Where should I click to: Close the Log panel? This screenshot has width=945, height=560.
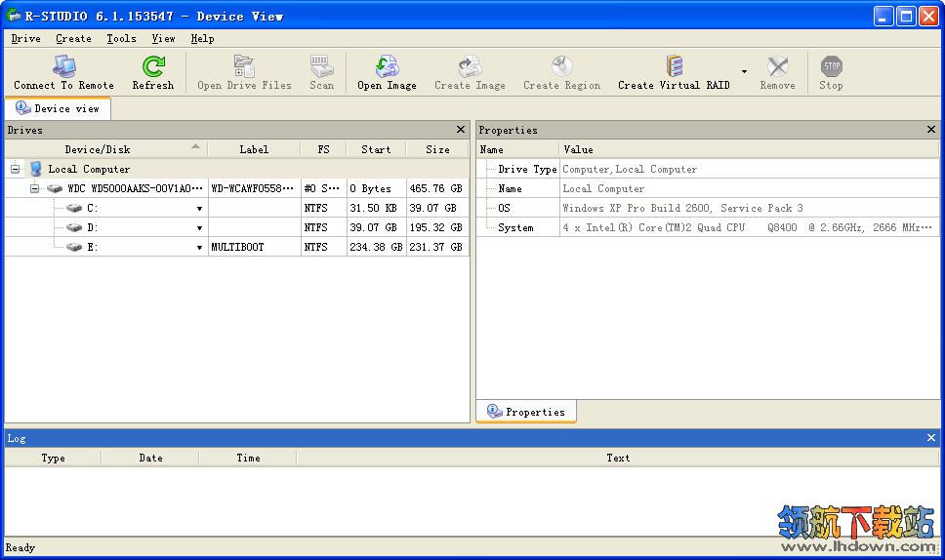(x=931, y=438)
